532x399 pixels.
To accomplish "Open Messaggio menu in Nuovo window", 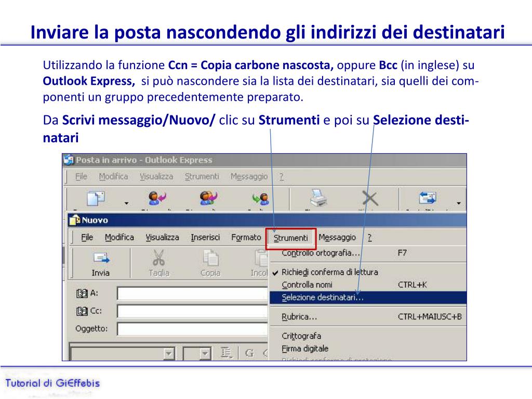I will 337,237.
